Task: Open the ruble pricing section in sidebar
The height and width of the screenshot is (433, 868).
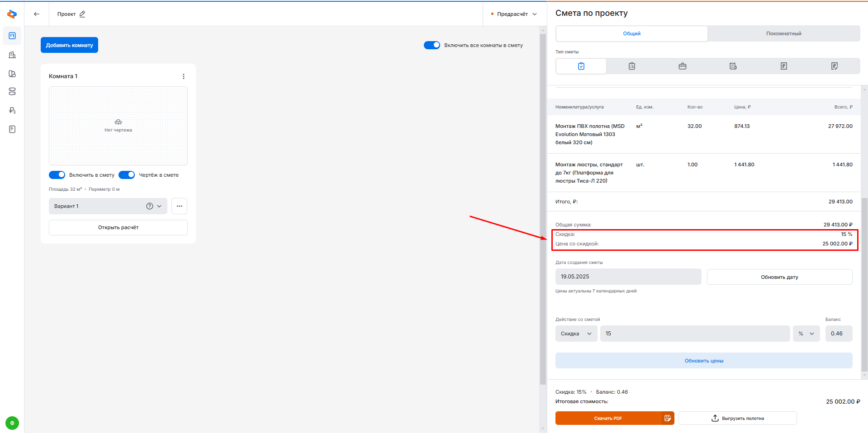Action: click(x=12, y=110)
